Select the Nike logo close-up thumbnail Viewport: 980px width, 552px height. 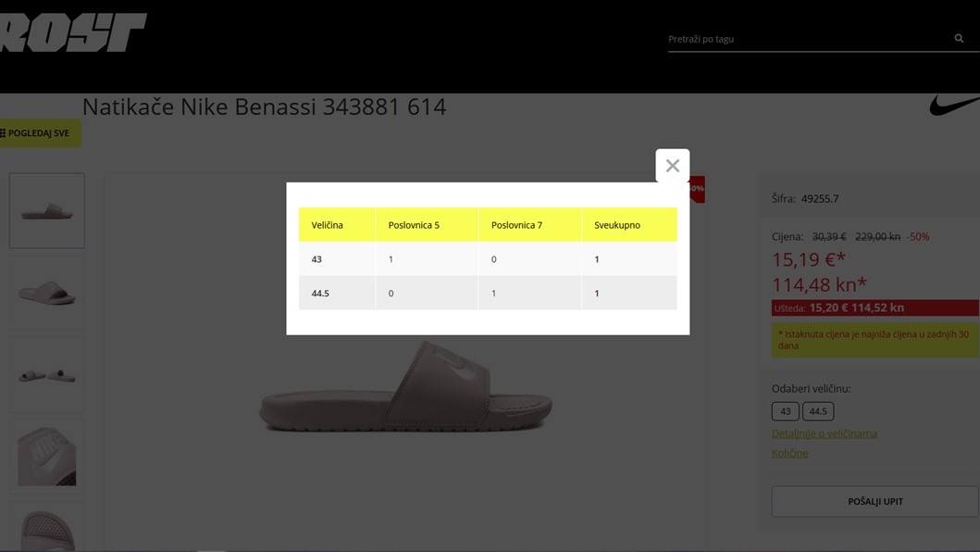47,457
